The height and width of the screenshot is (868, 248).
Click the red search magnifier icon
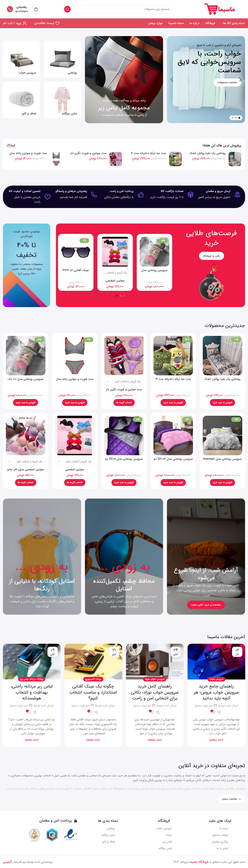[67, 9]
